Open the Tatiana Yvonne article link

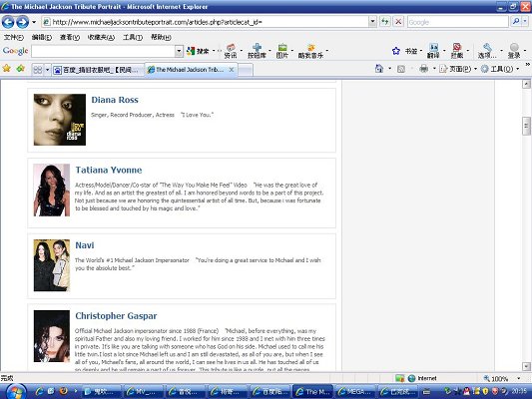[109, 171]
